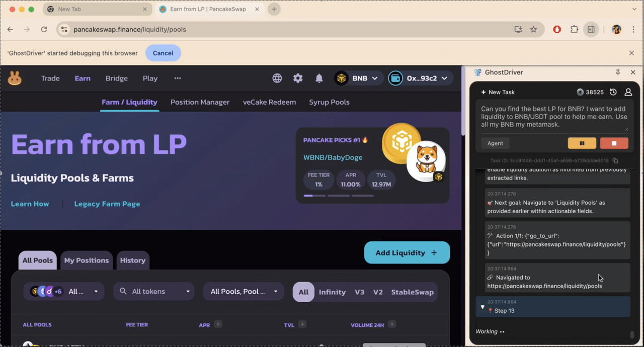644x347 pixels.
Task: Open All Pools, Pool type dropdown
Action: coord(244,292)
